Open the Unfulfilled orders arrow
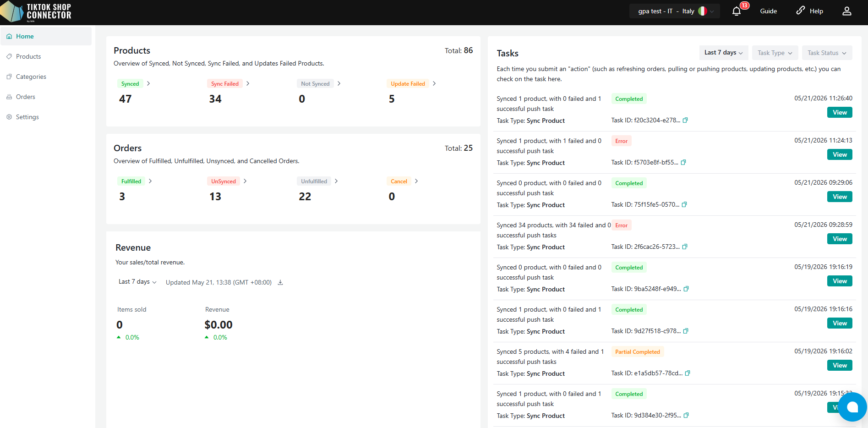868x428 pixels. click(x=336, y=181)
